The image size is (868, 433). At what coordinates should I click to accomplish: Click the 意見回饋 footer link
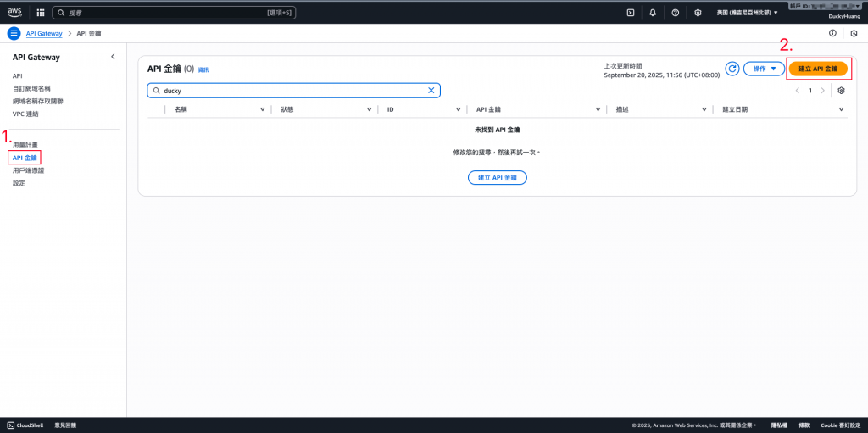point(65,425)
